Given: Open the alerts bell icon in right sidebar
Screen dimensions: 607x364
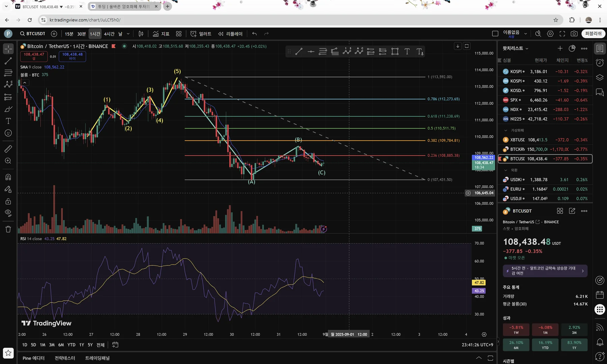Looking at the screenshot, I should pos(600,342).
